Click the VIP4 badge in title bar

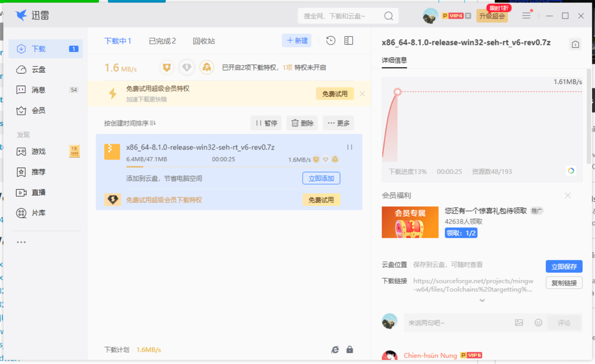click(x=452, y=16)
